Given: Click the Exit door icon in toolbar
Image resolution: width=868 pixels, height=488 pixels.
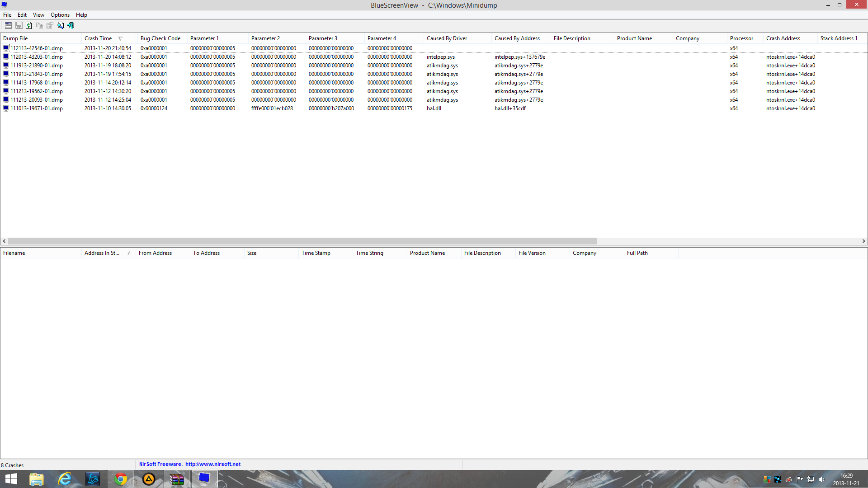Looking at the screenshot, I should [71, 26].
